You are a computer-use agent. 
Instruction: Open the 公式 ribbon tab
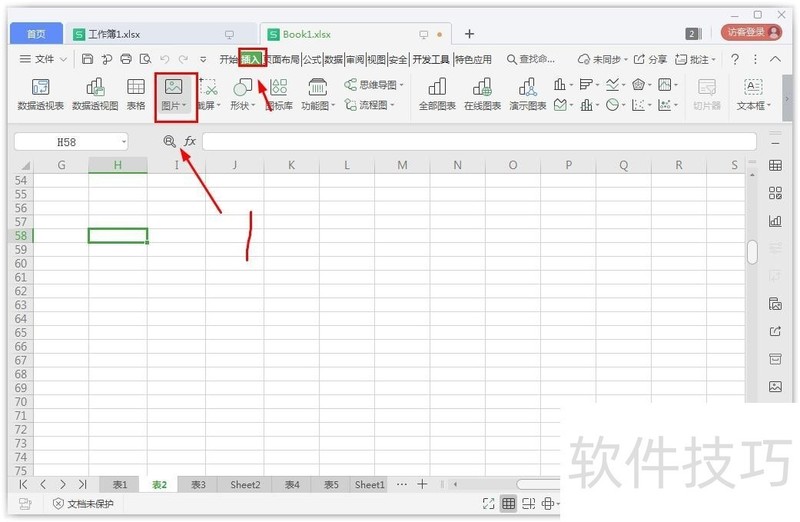pos(312,60)
